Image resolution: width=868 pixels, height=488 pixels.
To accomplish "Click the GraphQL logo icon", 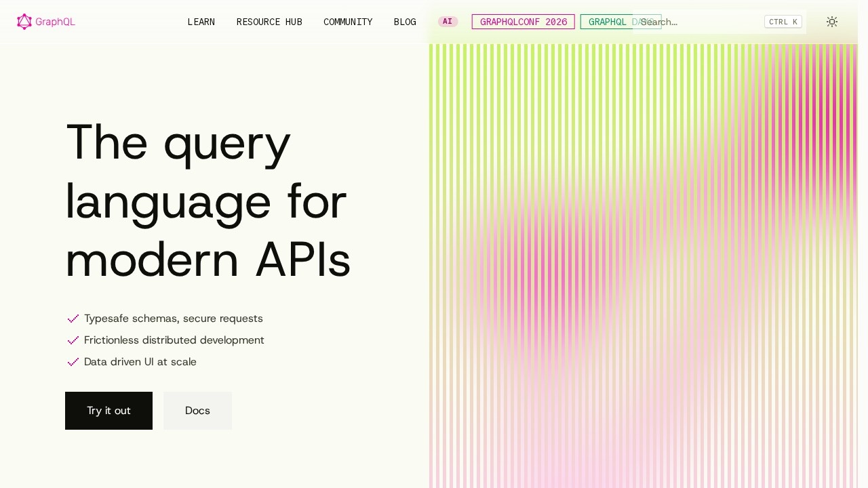I will click(24, 22).
